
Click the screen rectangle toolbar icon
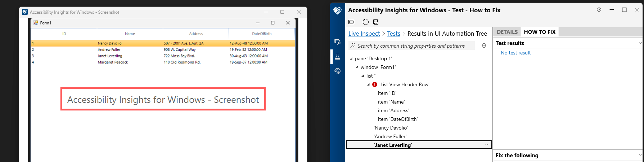coord(351,22)
